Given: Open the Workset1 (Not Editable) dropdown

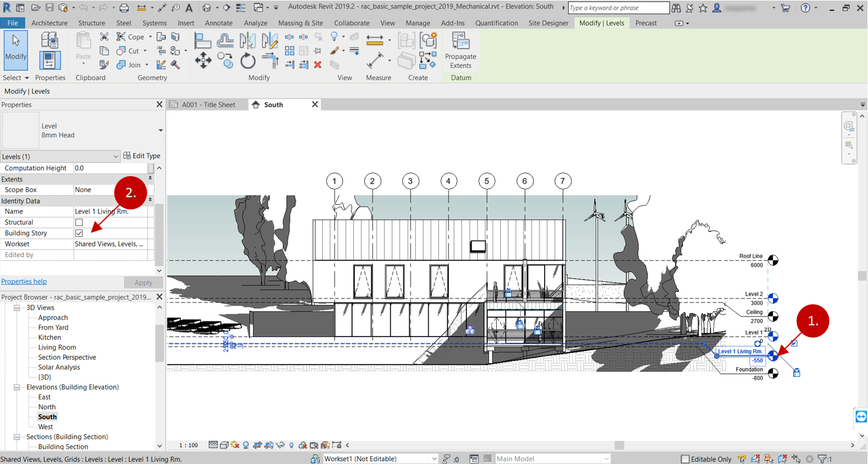Looking at the screenshot, I should click(435, 458).
